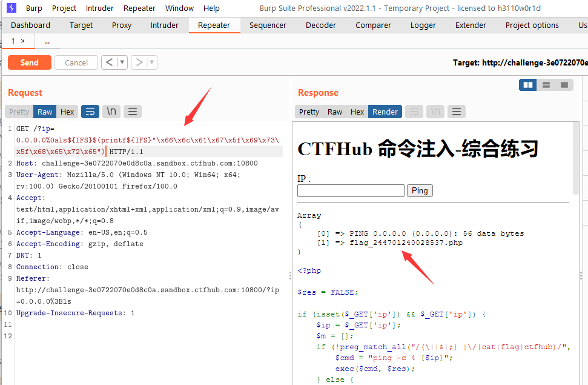Viewport: 588px width, 385px height.
Task: Open the Window menu
Action: tap(180, 8)
